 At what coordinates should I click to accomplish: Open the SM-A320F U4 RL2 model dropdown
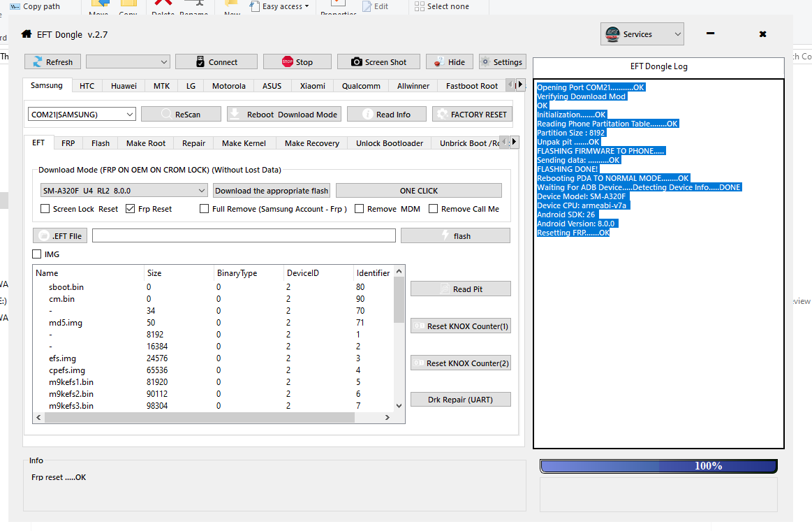coord(124,191)
